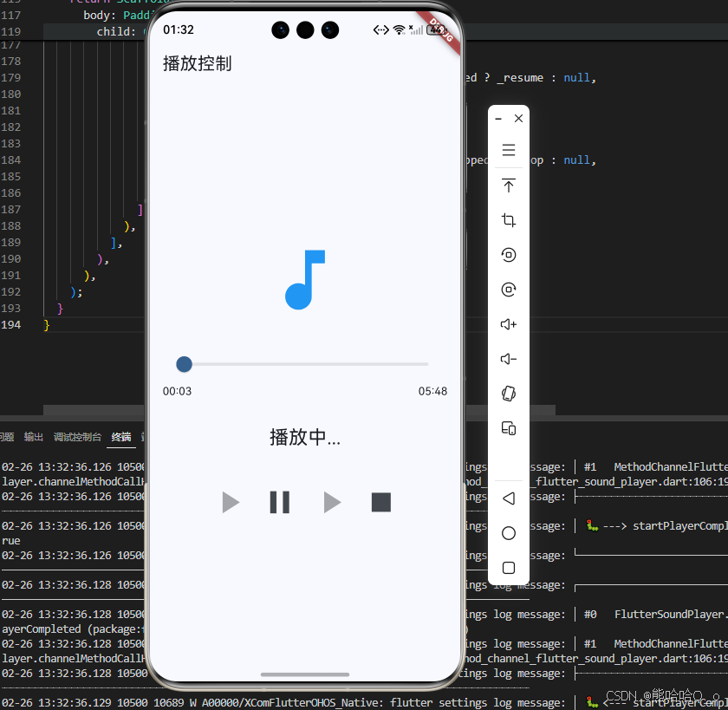This screenshot has width=728, height=710.
Task: Click line number 187 in the editor gutter
Action: pyautogui.click(x=10, y=210)
